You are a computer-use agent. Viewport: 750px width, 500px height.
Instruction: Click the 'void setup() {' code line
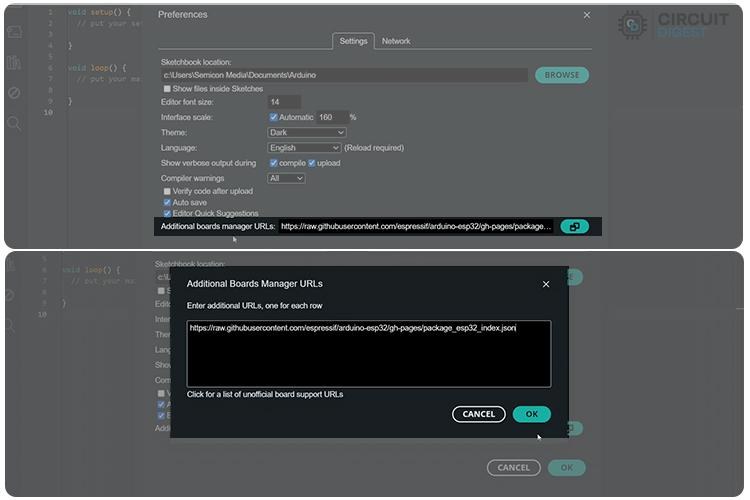click(99, 12)
